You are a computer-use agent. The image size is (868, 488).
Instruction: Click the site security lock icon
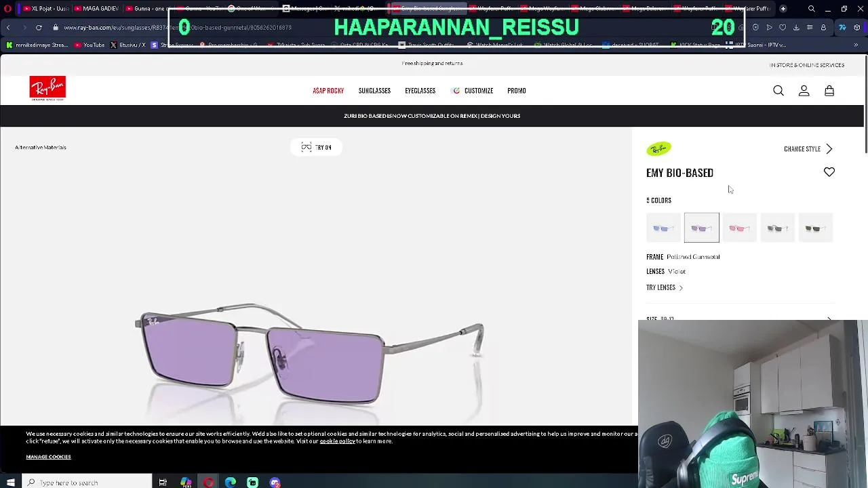point(56,28)
